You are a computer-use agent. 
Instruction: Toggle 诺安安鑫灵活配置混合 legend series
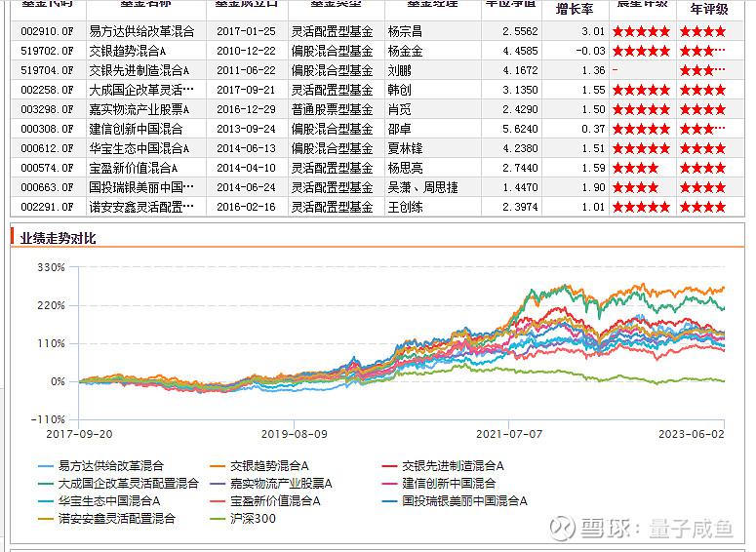tap(107, 519)
